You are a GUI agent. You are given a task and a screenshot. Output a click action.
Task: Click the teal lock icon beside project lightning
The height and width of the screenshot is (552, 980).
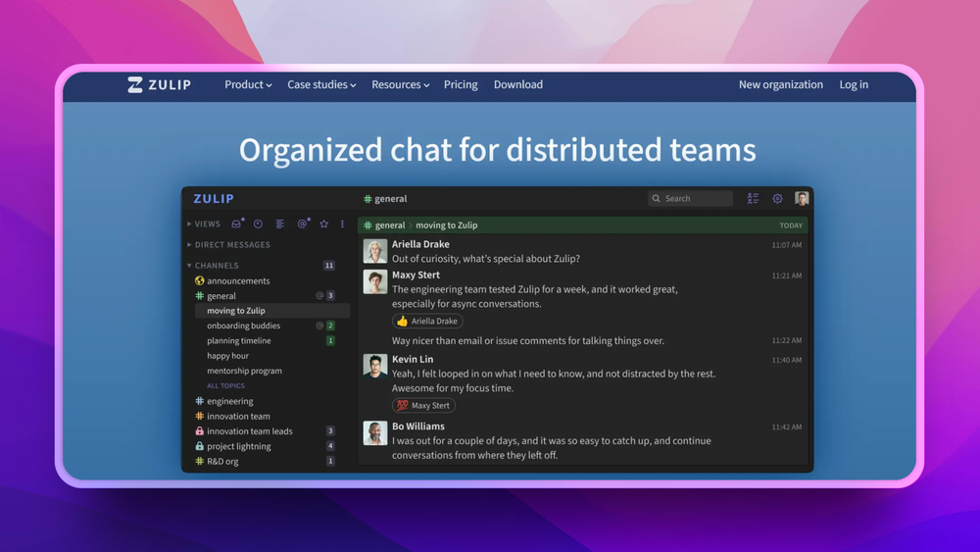pyautogui.click(x=199, y=446)
